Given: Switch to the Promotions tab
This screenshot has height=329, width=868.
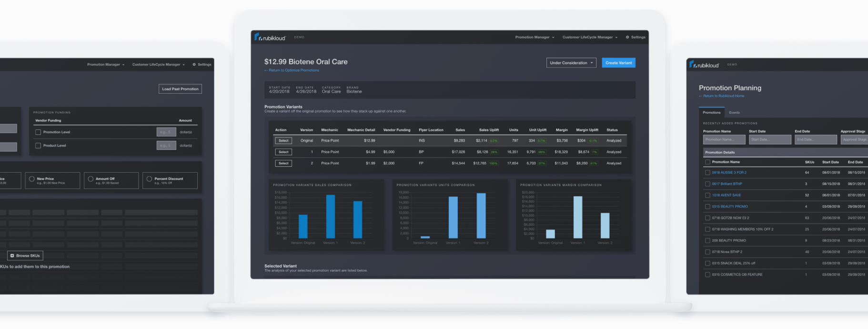Looking at the screenshot, I should tap(711, 113).
